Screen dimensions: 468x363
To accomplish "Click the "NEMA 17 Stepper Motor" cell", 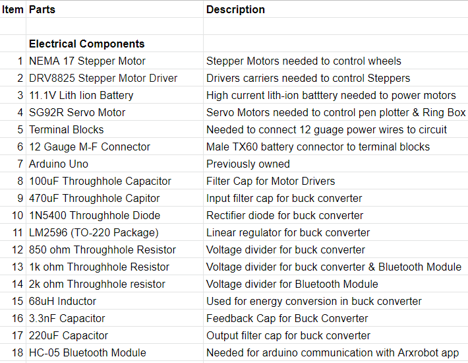I will 115,61.
